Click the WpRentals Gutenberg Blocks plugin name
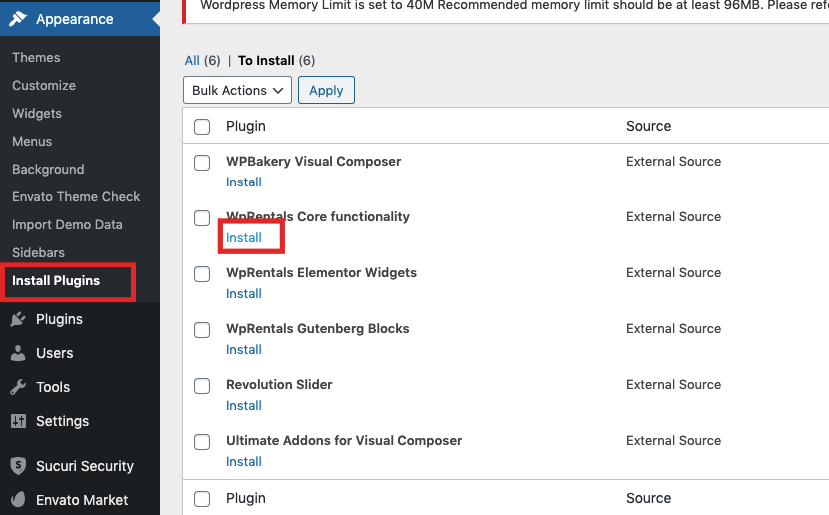Screen dimensions: 829x515 318,328
